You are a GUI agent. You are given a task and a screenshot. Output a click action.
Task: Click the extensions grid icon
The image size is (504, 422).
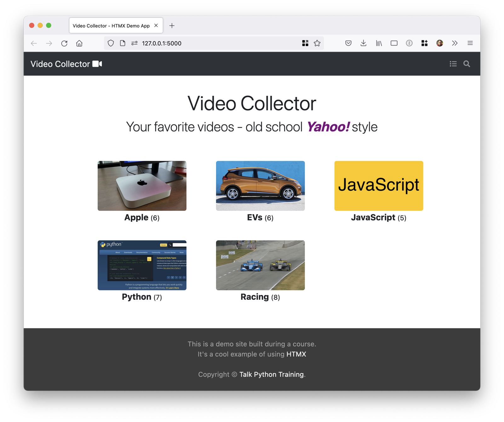(424, 43)
